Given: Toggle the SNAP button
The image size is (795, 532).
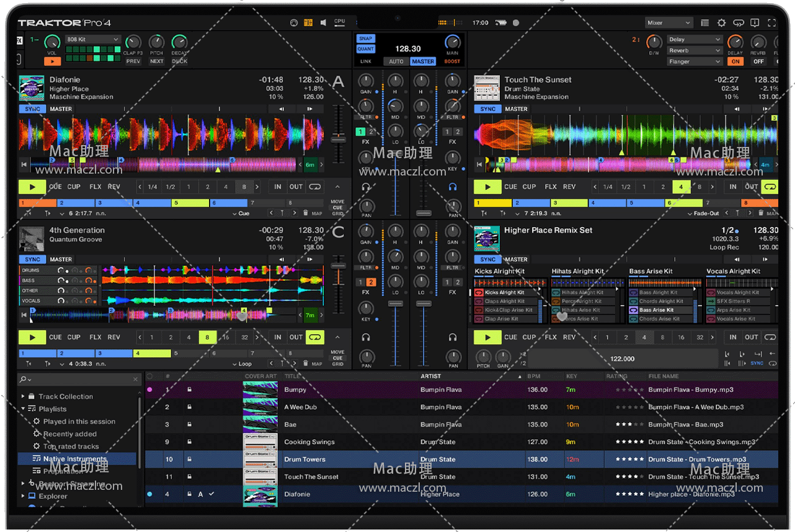Looking at the screenshot, I should (x=366, y=38).
